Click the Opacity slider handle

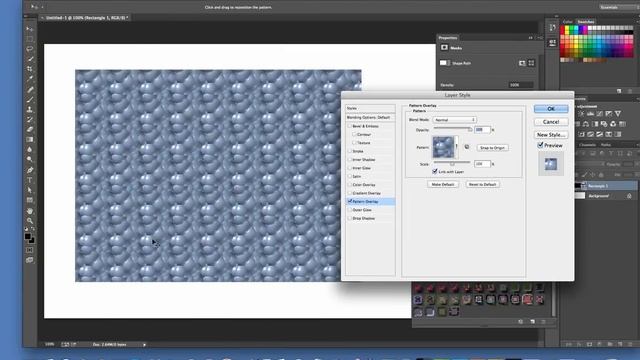coord(470,129)
